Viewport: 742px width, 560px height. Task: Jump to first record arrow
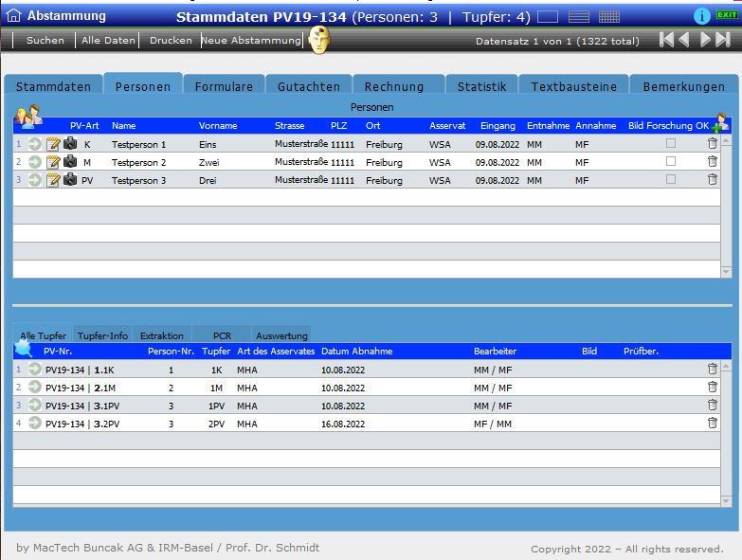pyautogui.click(x=666, y=40)
